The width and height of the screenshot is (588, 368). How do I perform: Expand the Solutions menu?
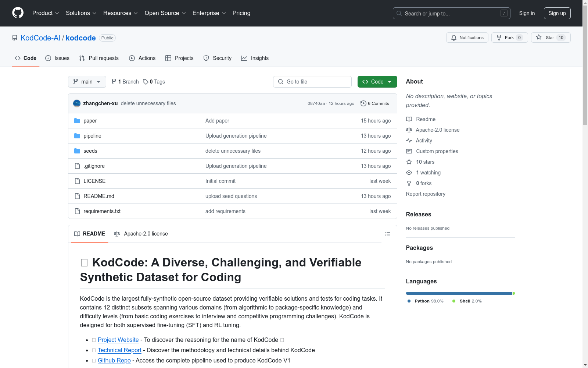(81, 13)
